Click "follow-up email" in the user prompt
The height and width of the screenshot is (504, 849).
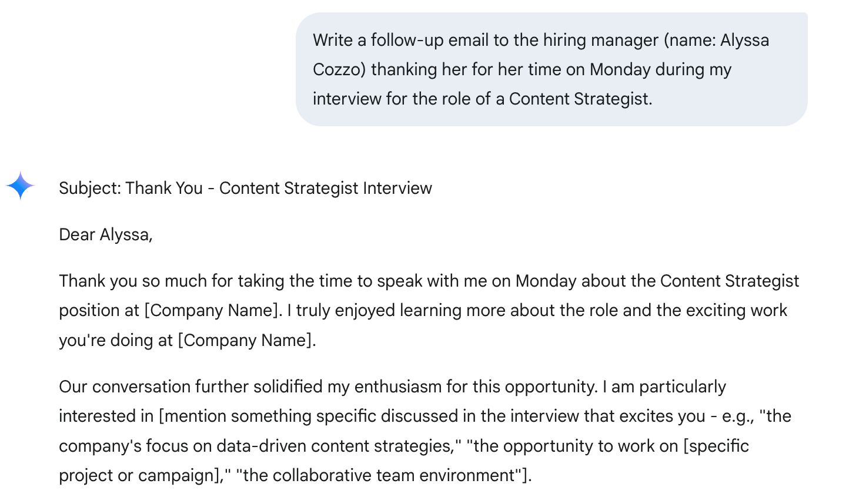[430, 40]
